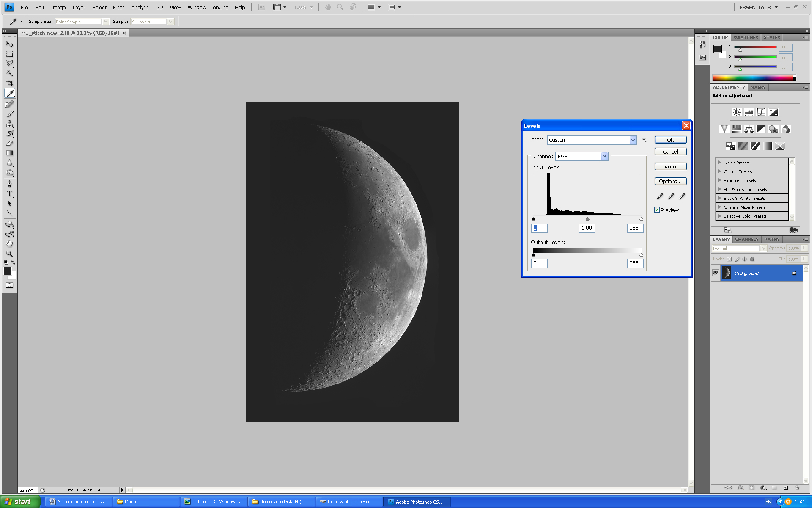Click the Auto button in Levels

coord(670,167)
